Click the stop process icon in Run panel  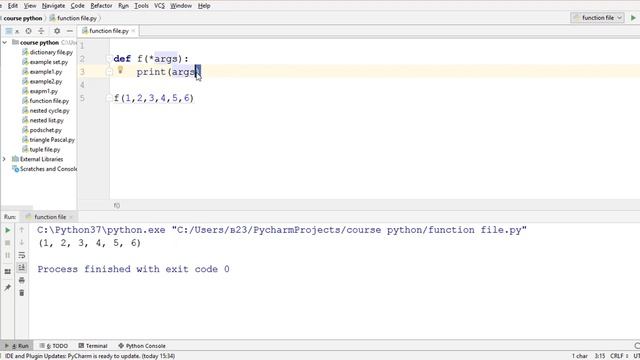click(8, 243)
